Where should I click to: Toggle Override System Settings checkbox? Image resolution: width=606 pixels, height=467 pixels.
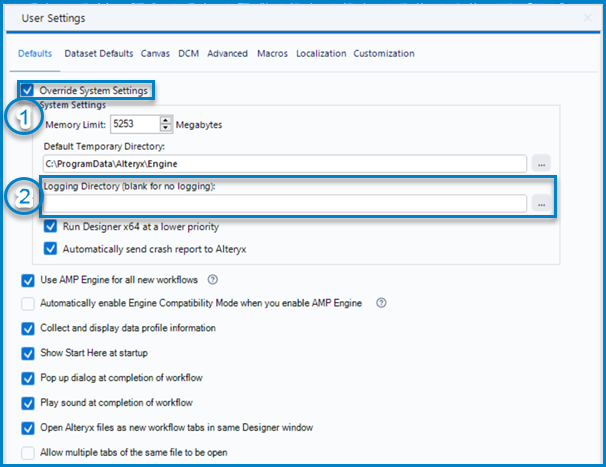(x=27, y=90)
